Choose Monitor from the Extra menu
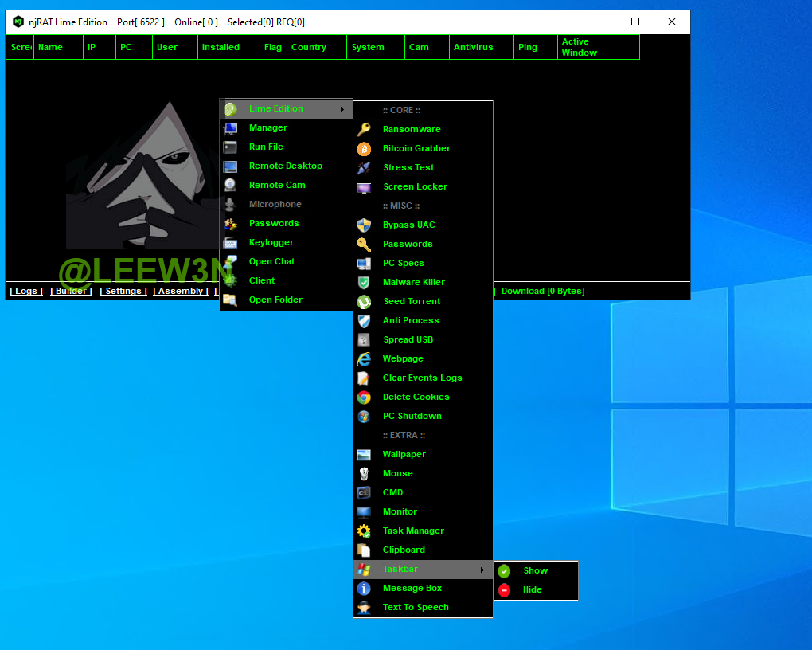Viewport: 812px width, 650px height. point(400,511)
